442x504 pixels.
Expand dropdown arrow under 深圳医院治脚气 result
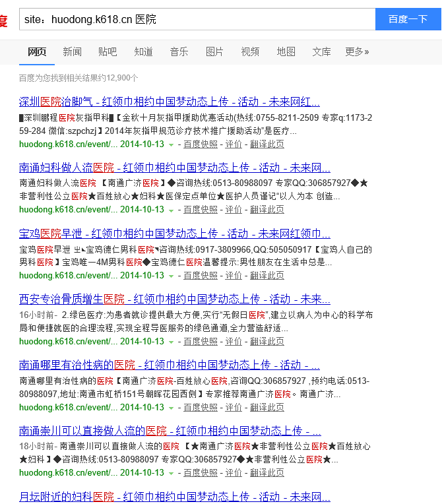click(171, 145)
